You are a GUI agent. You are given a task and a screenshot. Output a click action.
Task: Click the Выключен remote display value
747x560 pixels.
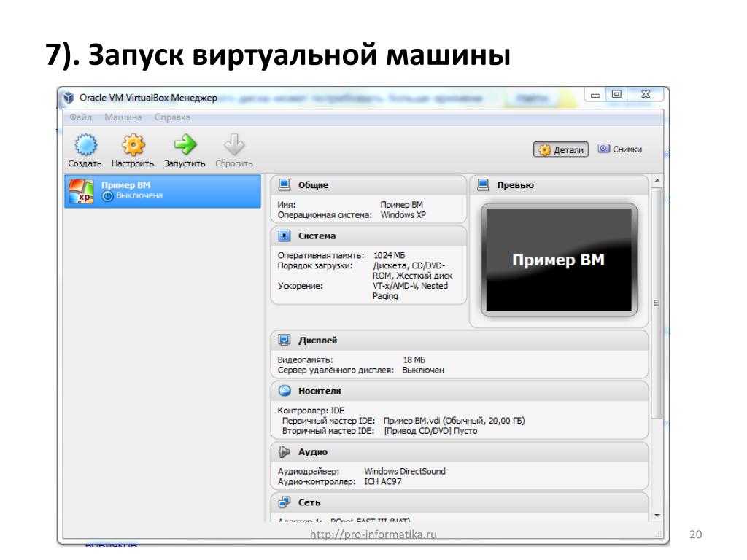click(423, 370)
